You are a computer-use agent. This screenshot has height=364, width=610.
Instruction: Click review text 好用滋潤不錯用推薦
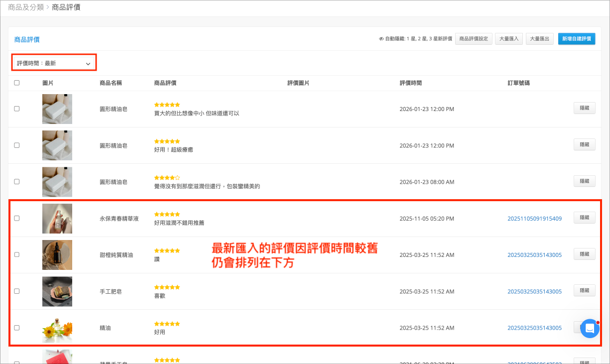(179, 223)
